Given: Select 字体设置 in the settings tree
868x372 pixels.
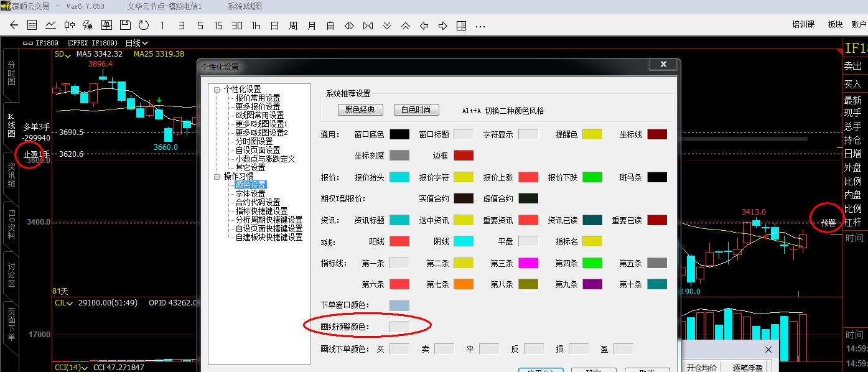Looking at the screenshot, I should pyautogui.click(x=250, y=193).
